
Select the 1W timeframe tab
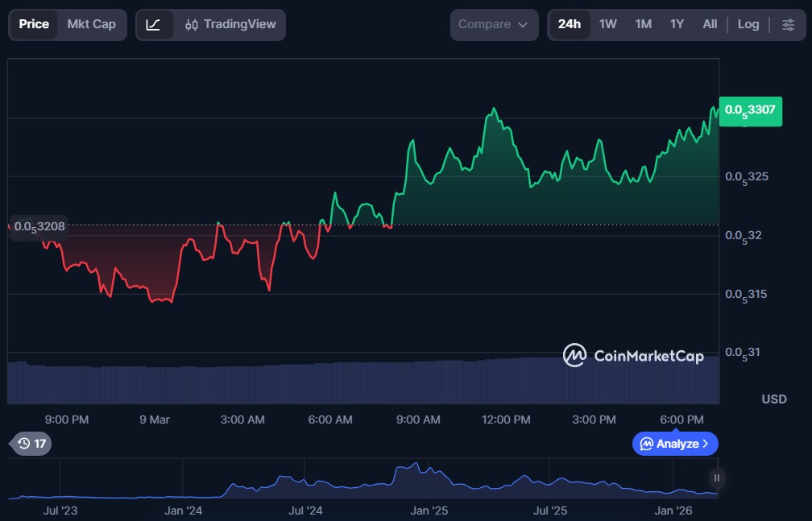click(x=607, y=24)
